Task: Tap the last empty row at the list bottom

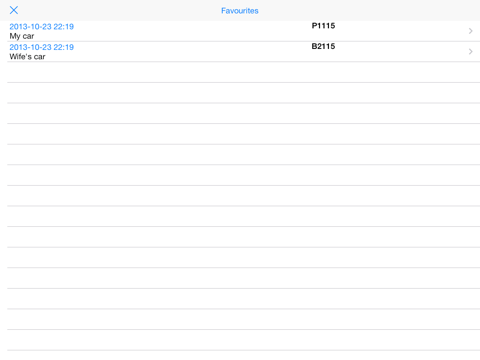Action: tap(244, 340)
